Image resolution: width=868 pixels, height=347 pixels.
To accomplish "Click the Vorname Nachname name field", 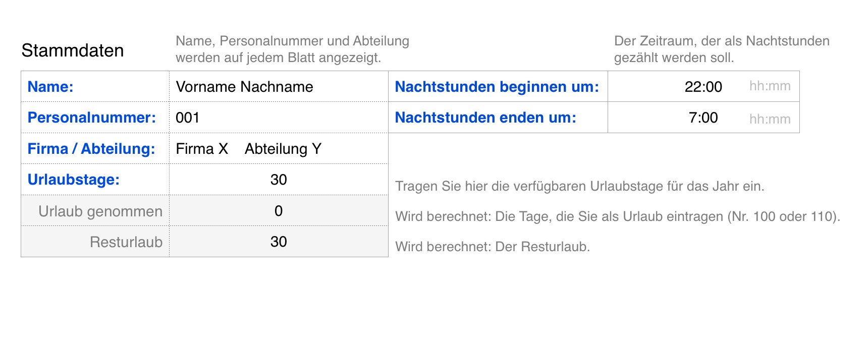I will pyautogui.click(x=278, y=87).
